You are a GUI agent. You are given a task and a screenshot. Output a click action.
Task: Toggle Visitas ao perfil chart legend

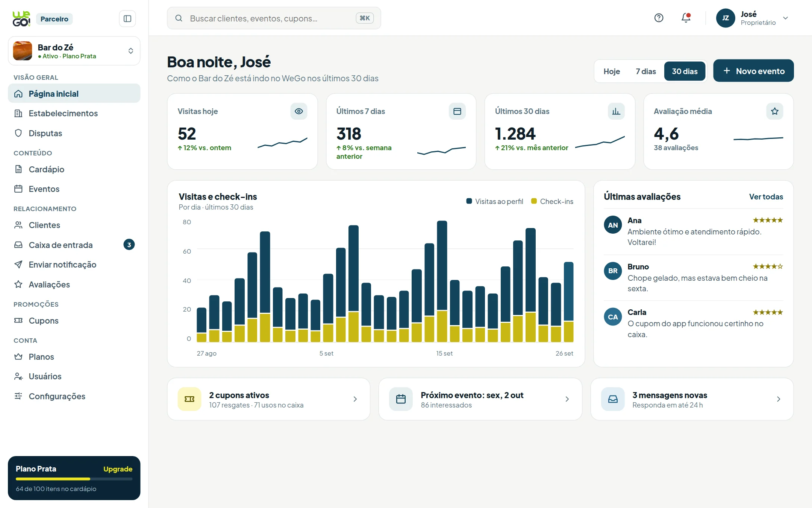coord(495,201)
